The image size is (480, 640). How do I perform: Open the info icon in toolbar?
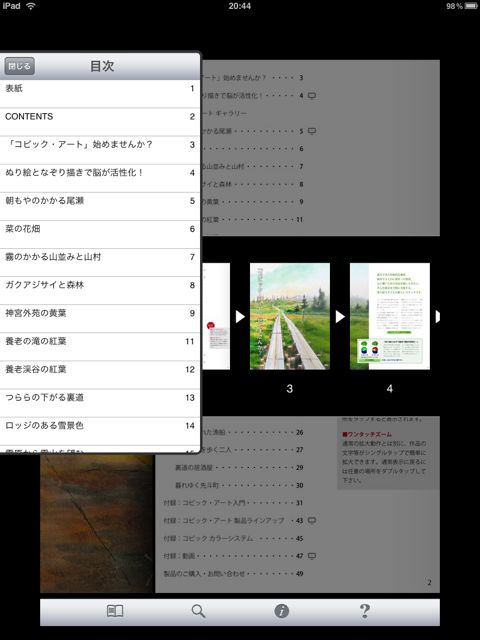click(x=282, y=611)
